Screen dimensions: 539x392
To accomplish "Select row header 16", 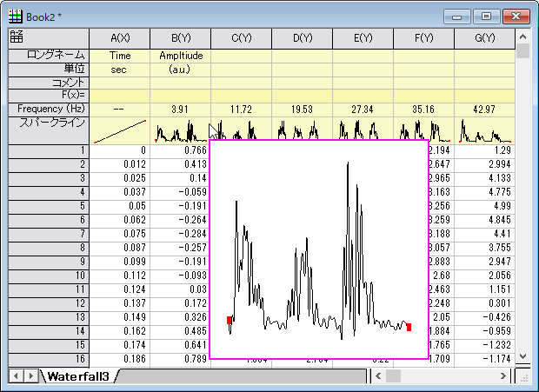I will pos(49,359).
